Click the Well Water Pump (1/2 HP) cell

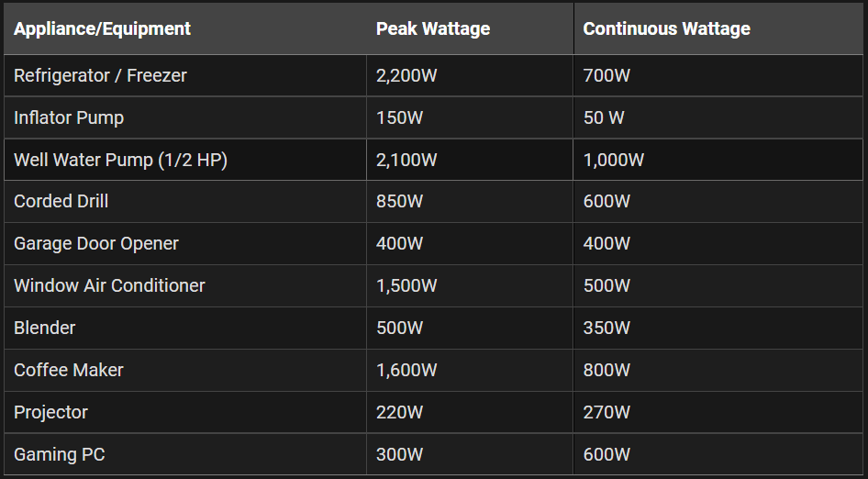coord(185,160)
